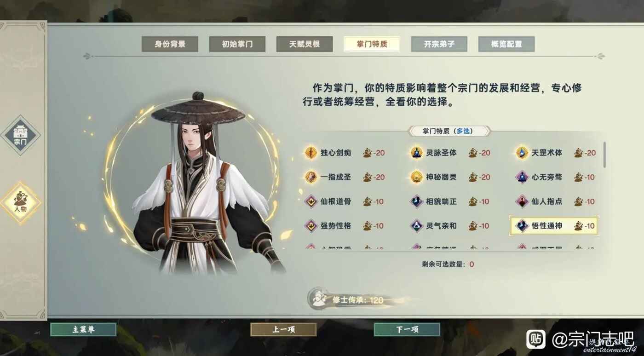
Task: Click the 天罡术体 trait icon
Action: pyautogui.click(x=522, y=153)
